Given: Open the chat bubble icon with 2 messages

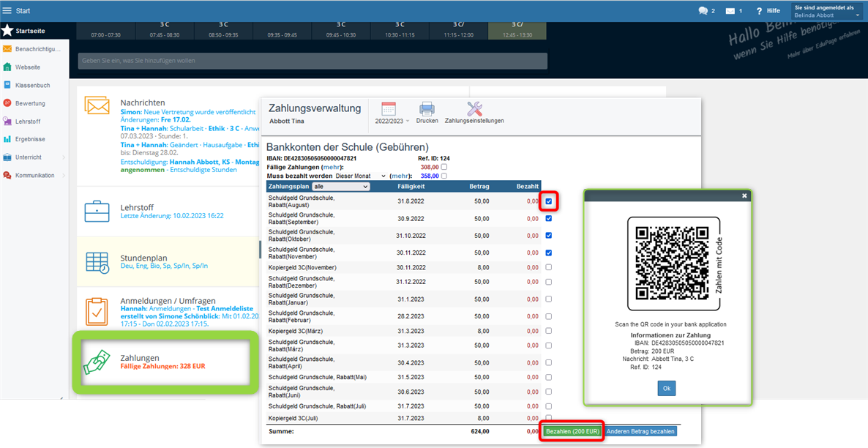Looking at the screenshot, I should pyautogui.click(x=703, y=10).
